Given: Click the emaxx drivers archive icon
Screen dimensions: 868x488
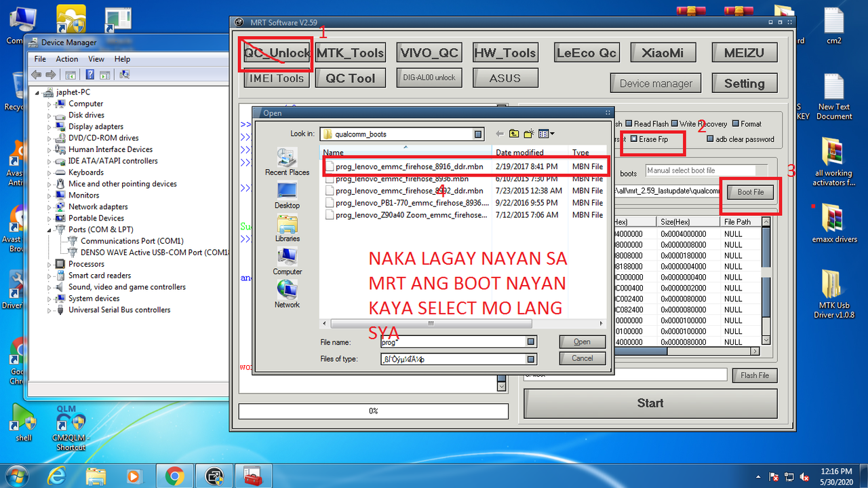Looking at the screenshot, I should click(834, 223).
